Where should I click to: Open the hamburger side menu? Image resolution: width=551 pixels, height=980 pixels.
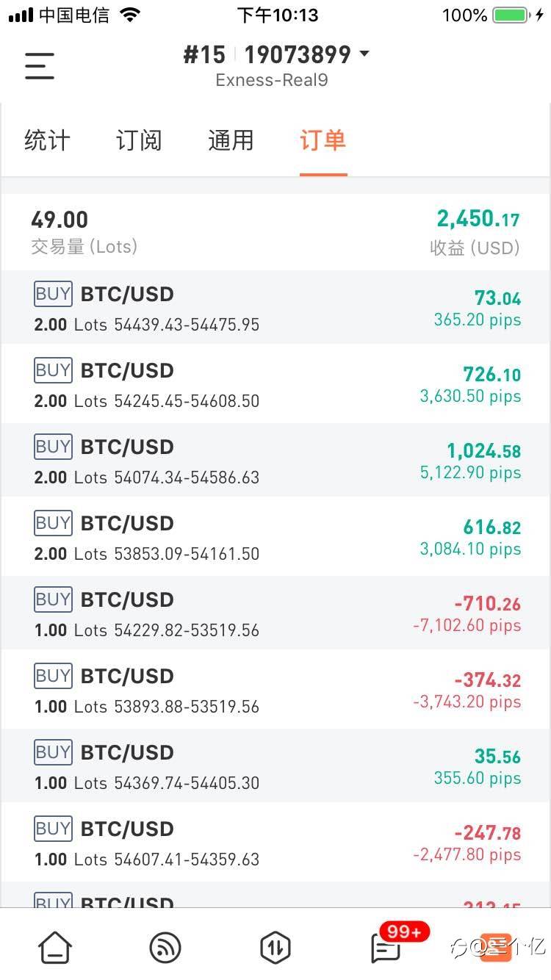tap(40, 65)
